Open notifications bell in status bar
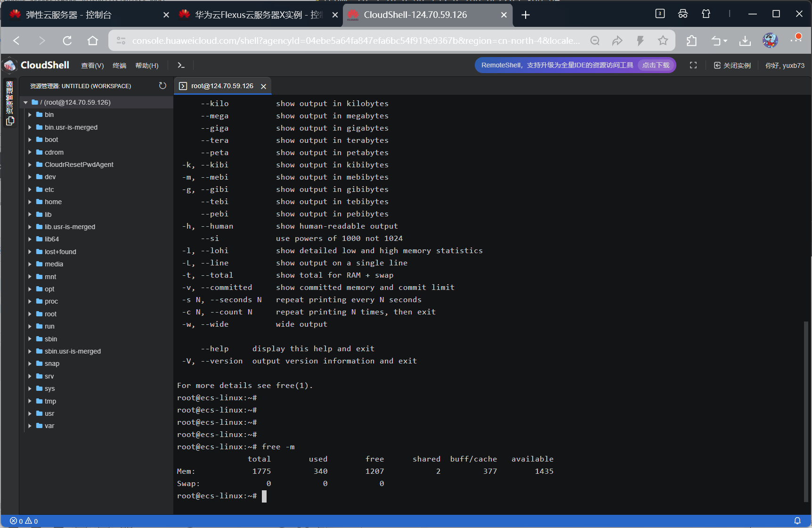The image size is (812, 528). pos(797,521)
